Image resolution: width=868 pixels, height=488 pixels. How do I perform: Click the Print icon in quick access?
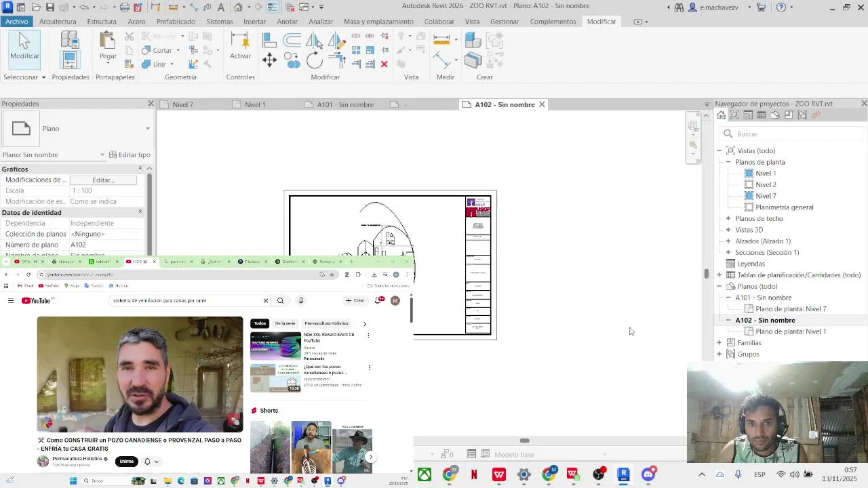coord(125,7)
